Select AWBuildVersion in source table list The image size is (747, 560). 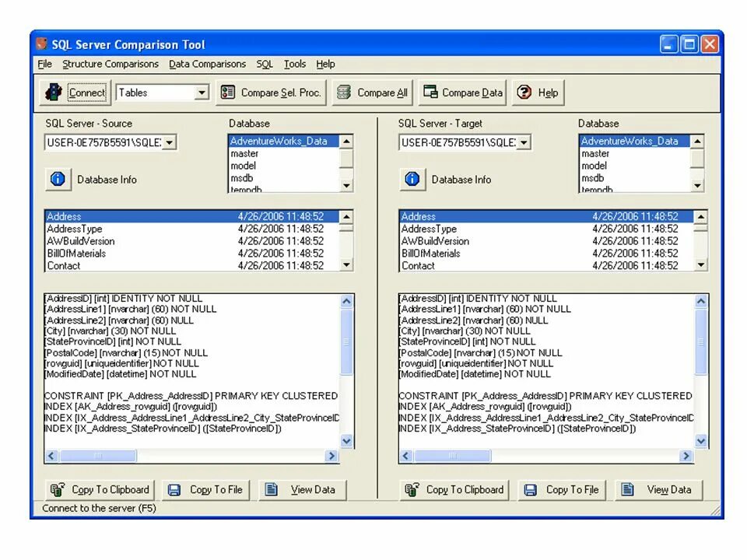(x=192, y=241)
